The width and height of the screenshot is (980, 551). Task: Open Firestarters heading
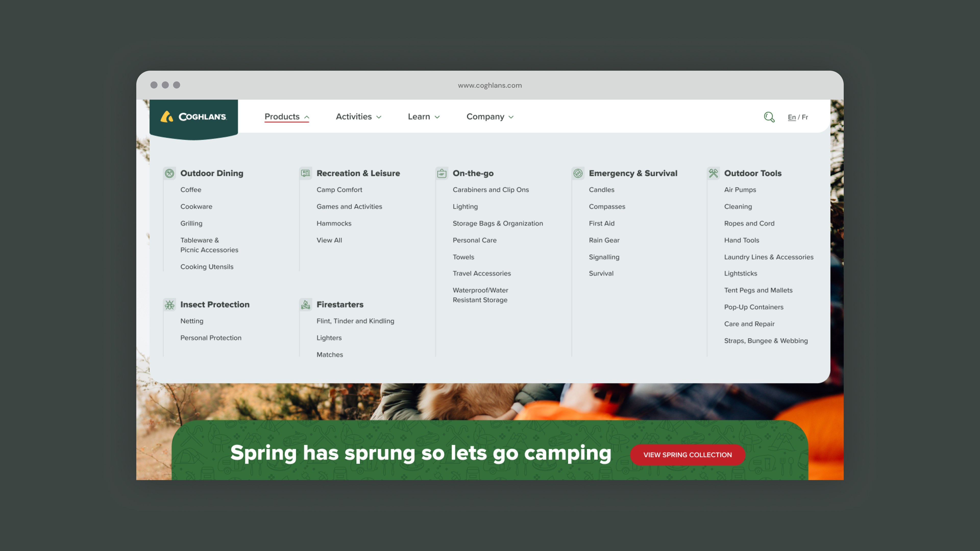340,305
